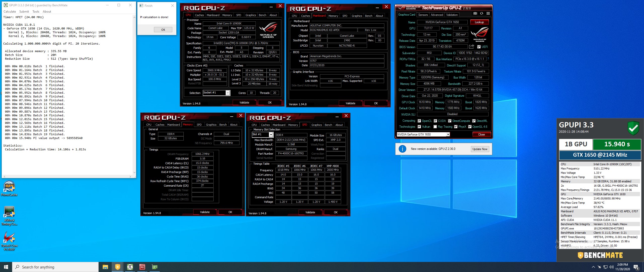Screen dimensions: 644x272
Task: Switch to the Sensors tab in GPU-Z
Action: [x=423, y=15]
